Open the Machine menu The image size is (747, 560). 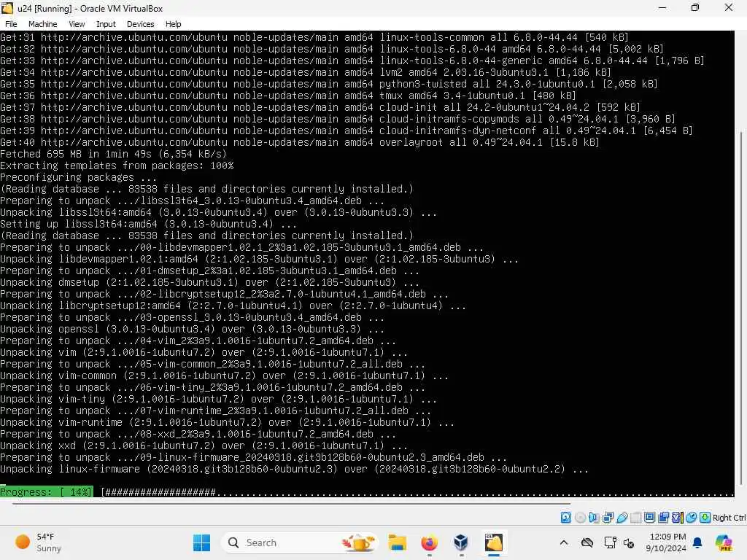[x=42, y=24]
